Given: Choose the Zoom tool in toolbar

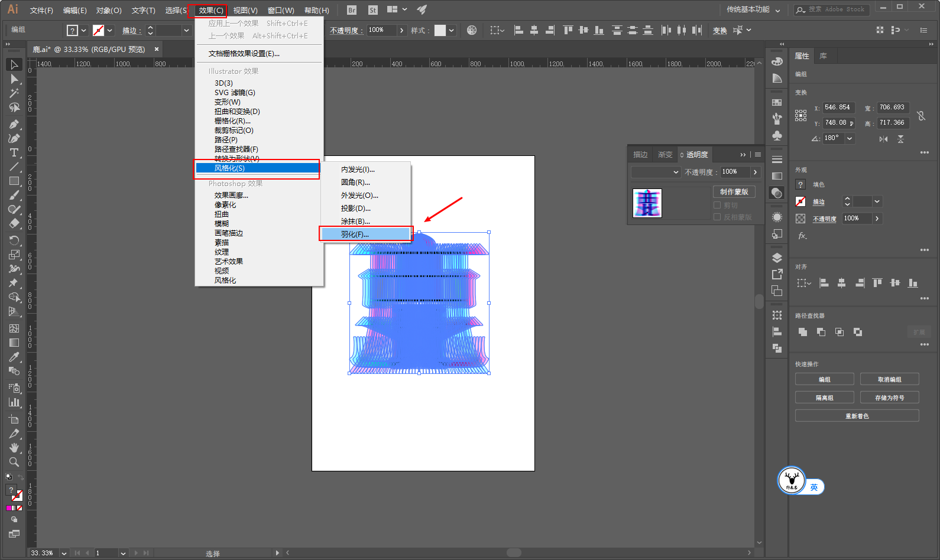Looking at the screenshot, I should point(14,462).
